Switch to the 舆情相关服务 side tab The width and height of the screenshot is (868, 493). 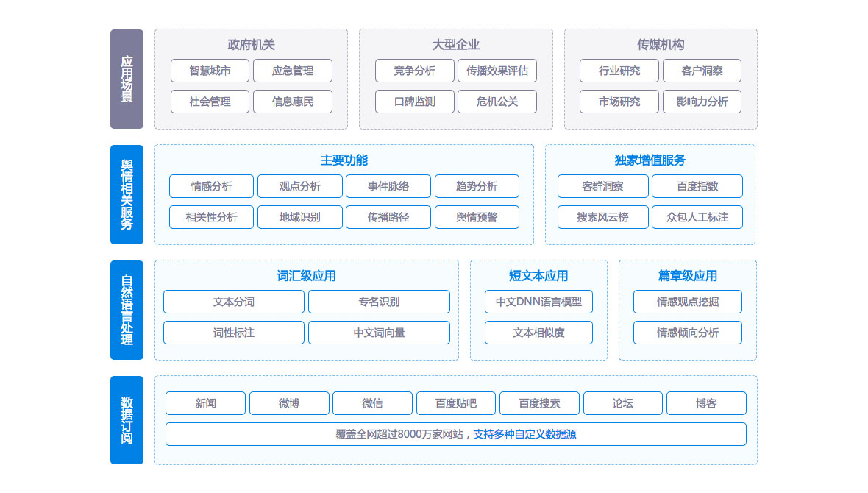pyautogui.click(x=127, y=194)
